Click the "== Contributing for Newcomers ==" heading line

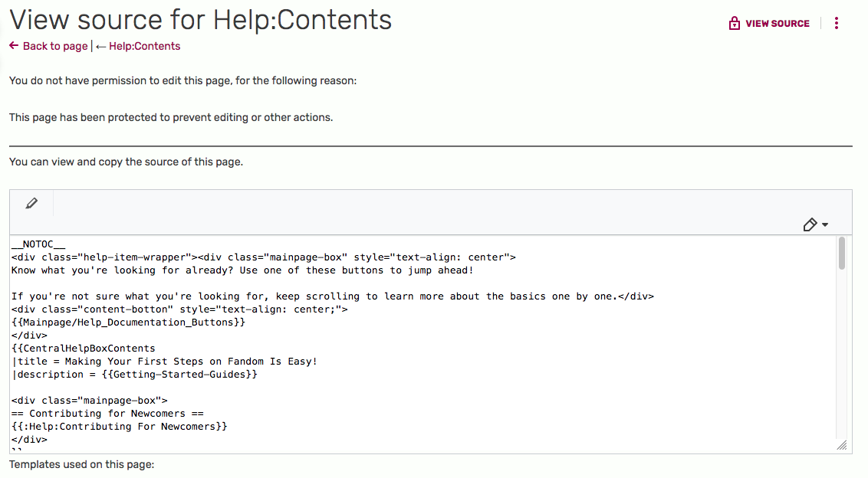click(107, 414)
